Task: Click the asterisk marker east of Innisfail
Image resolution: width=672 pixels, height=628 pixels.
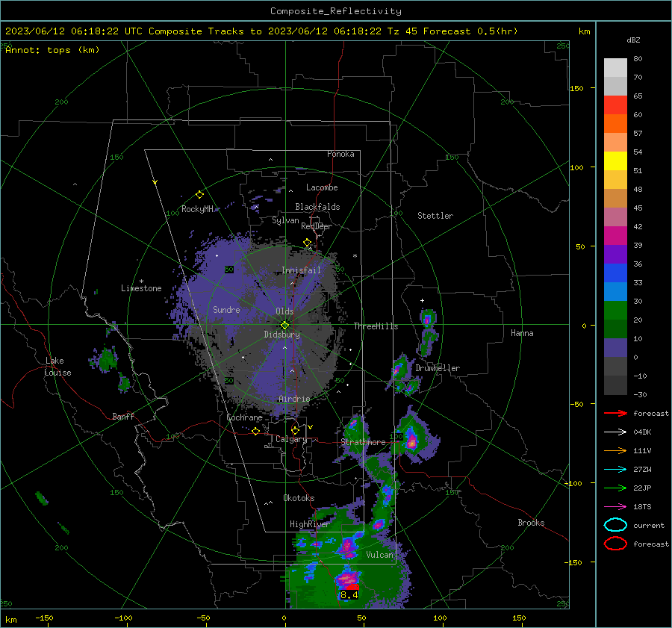Action: pos(355,256)
